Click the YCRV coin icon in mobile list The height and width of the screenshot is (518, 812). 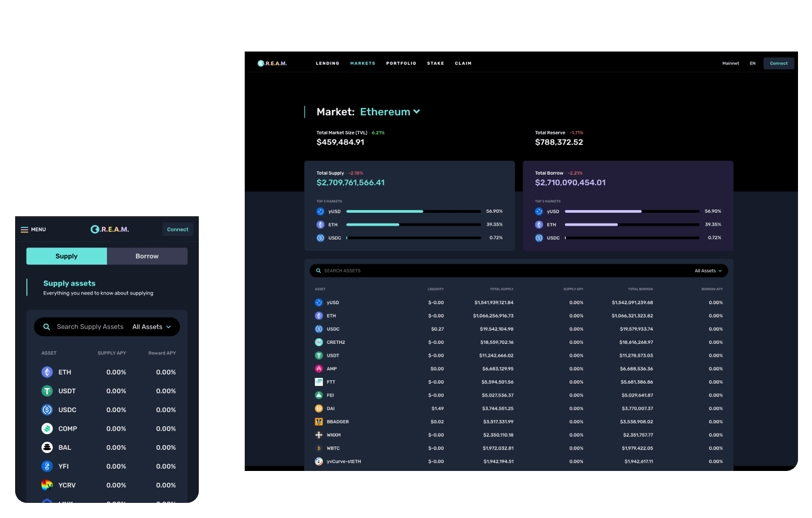point(47,485)
